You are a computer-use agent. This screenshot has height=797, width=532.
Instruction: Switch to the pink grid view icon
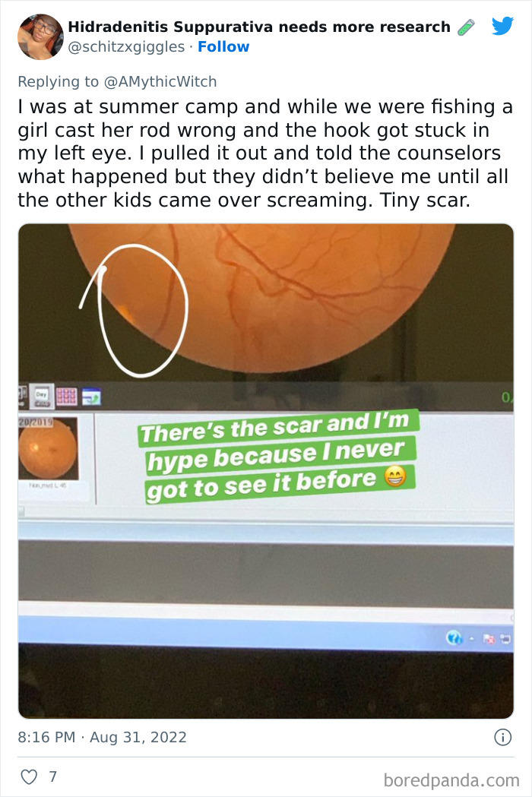pos(67,397)
